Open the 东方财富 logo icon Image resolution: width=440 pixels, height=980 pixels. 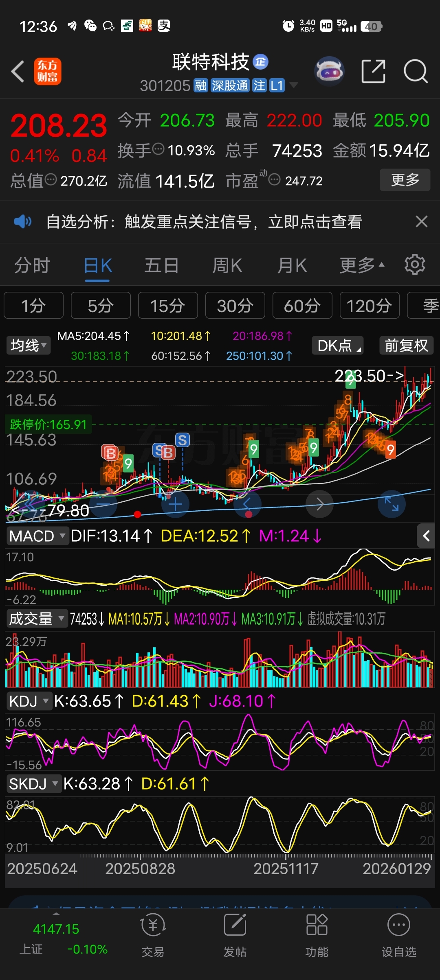[47, 72]
